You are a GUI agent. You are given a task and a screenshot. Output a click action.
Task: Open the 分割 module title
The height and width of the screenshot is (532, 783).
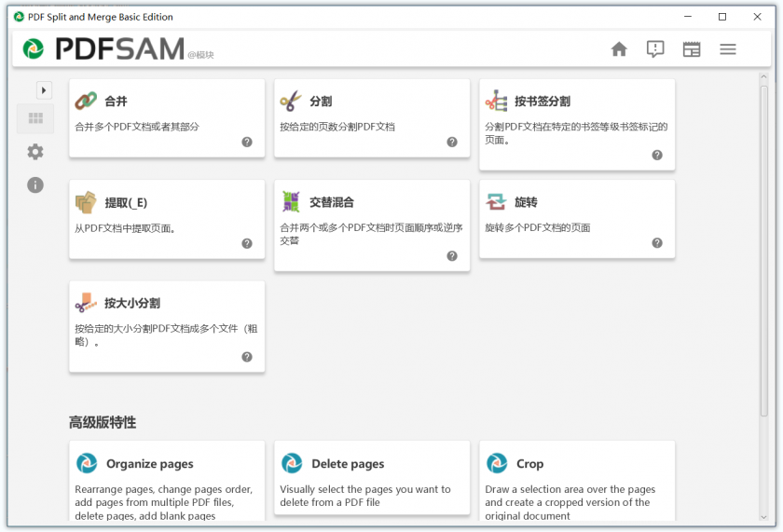[321, 102]
